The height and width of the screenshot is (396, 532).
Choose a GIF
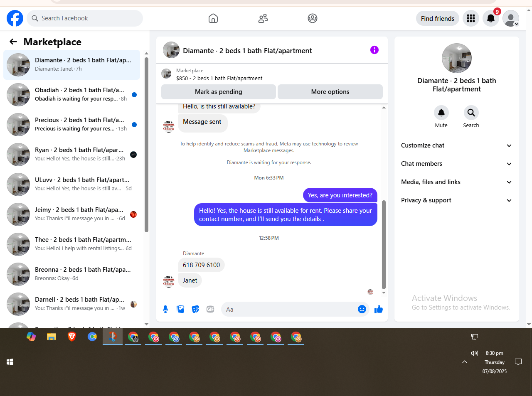pos(210,309)
